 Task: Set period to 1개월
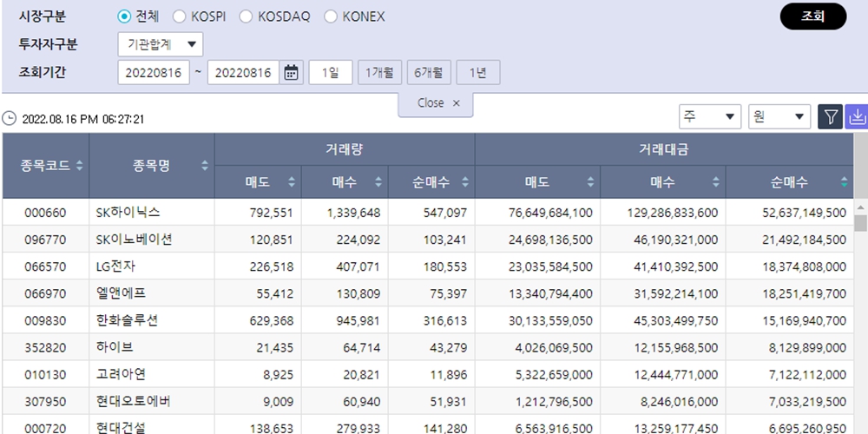pyautogui.click(x=379, y=73)
